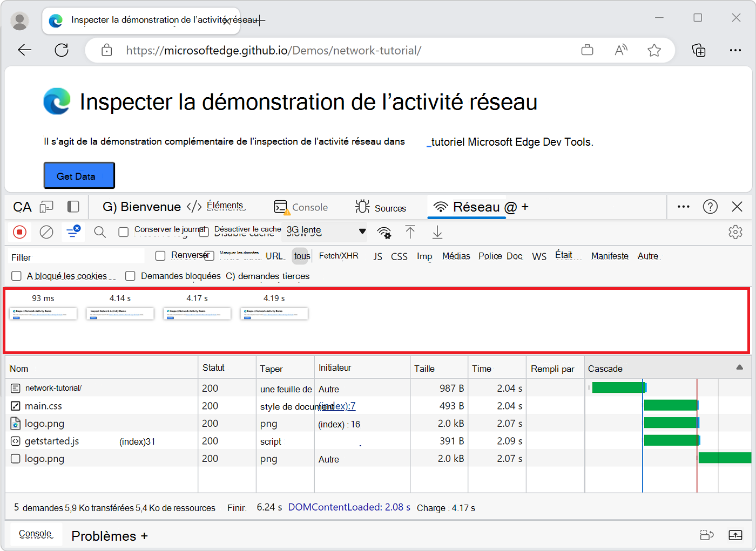The height and width of the screenshot is (551, 756).
Task: Export the network log as HAR
Action: tap(437, 232)
